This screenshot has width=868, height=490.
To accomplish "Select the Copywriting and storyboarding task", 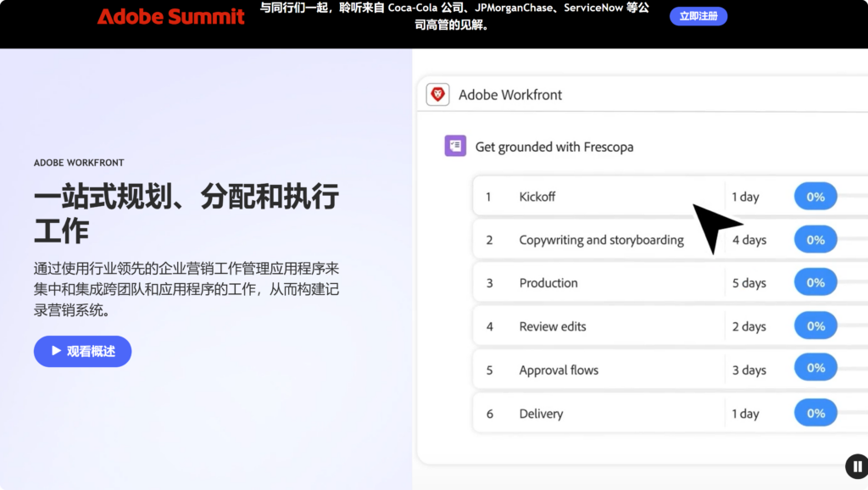I will point(602,239).
